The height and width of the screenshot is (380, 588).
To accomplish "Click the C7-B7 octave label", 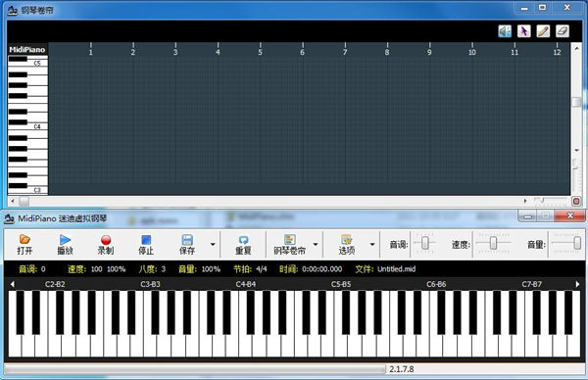I will (x=532, y=284).
